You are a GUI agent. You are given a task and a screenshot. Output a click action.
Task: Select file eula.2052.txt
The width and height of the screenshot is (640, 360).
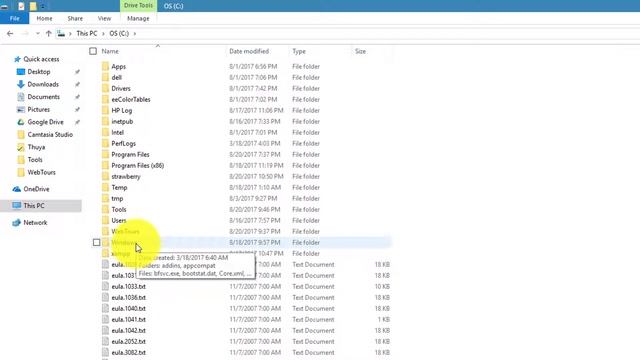tap(128, 342)
